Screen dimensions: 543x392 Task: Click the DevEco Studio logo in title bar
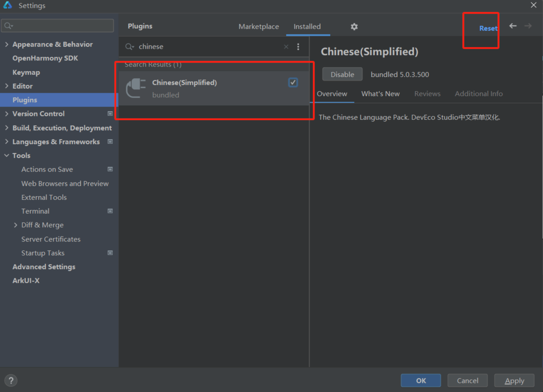8,5
